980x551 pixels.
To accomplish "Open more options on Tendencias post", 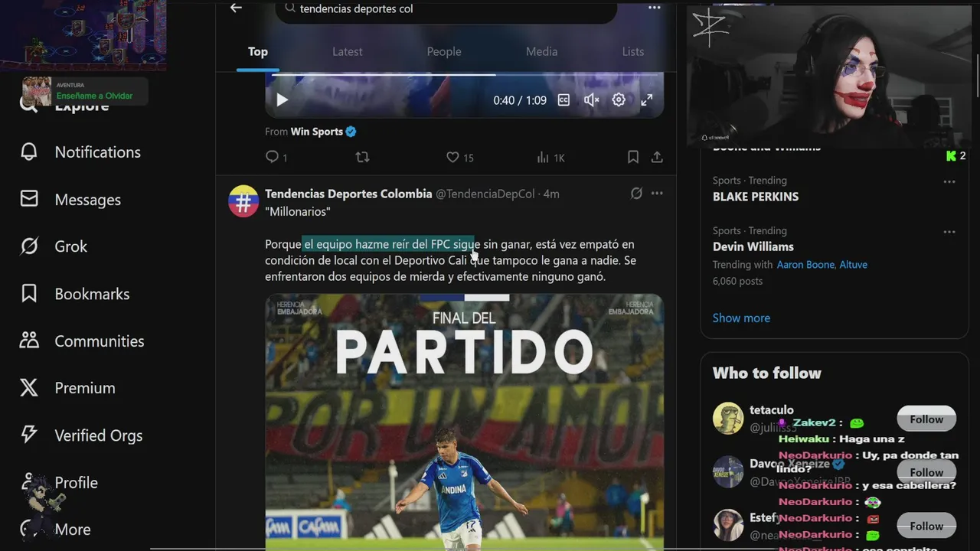I will [x=657, y=194].
